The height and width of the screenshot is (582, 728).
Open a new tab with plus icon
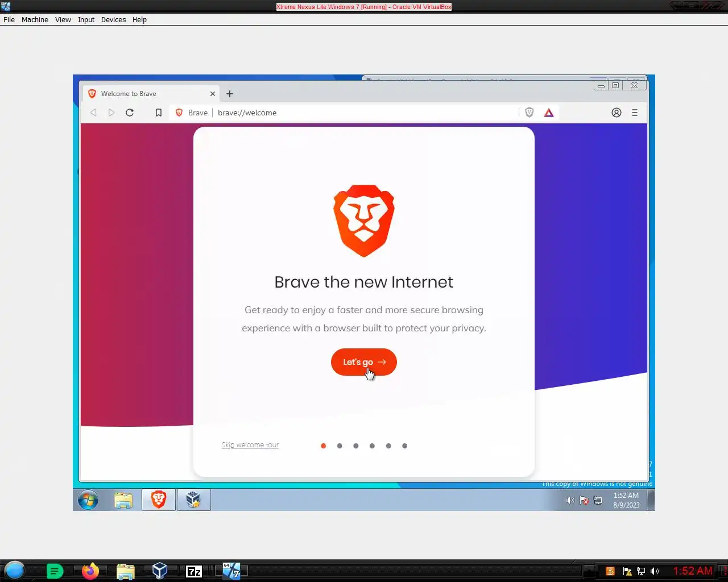230,94
